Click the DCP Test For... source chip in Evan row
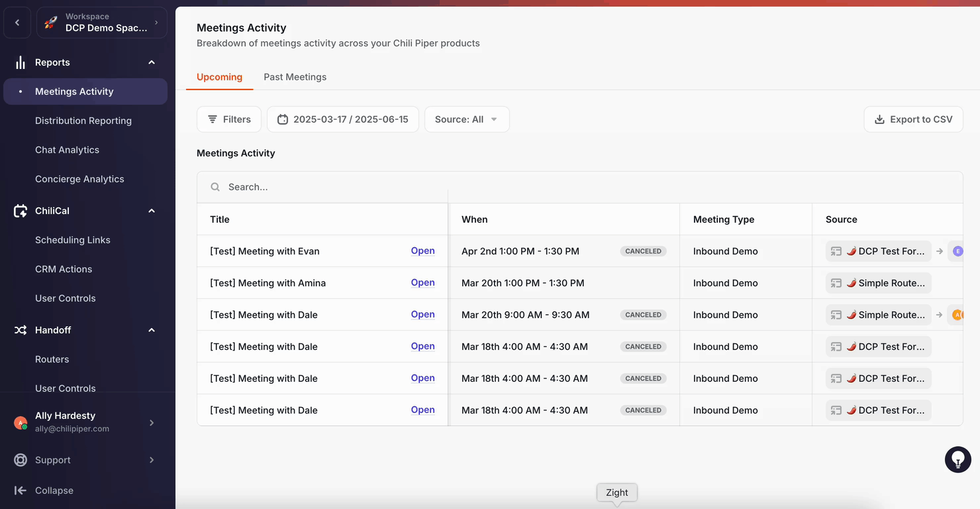980x509 pixels. tap(879, 251)
